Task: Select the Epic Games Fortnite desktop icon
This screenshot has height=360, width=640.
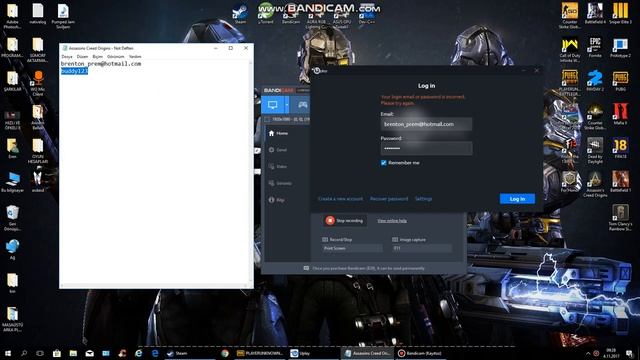Action: click(x=595, y=47)
